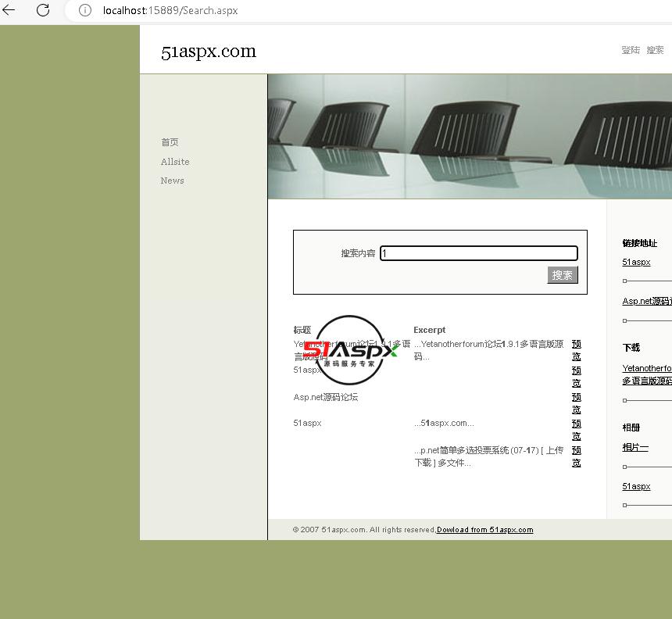Open Yetanotherforum download link under 下载
The height and width of the screenshot is (619, 672).
point(647,374)
